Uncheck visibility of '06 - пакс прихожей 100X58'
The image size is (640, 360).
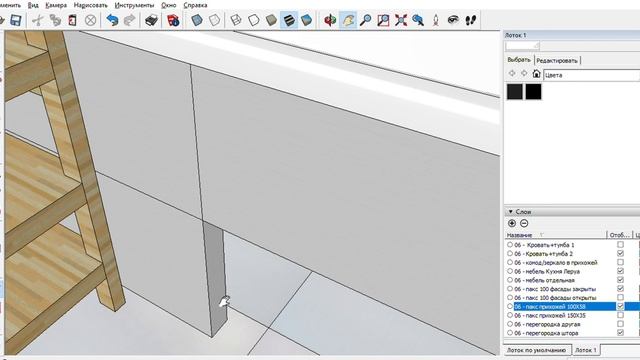pos(620,306)
